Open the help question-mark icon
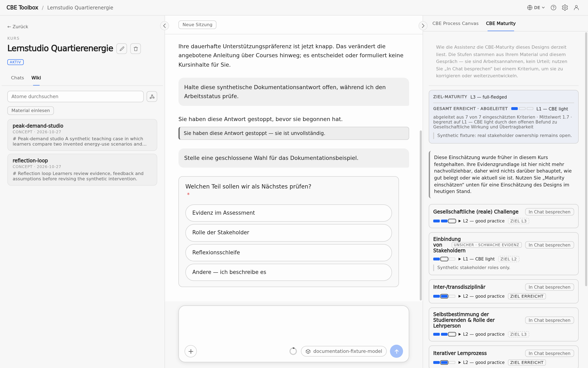Image resolution: width=588 pixels, height=368 pixels. (x=553, y=8)
